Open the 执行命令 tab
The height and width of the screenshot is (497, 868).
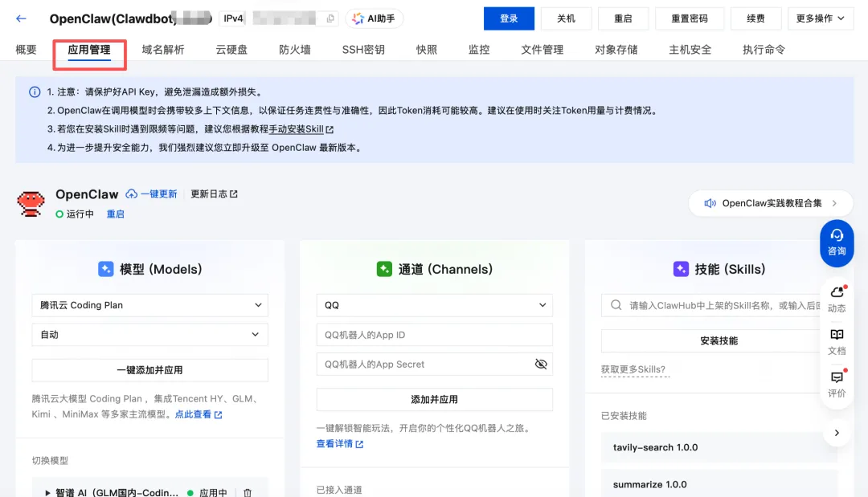tap(764, 50)
